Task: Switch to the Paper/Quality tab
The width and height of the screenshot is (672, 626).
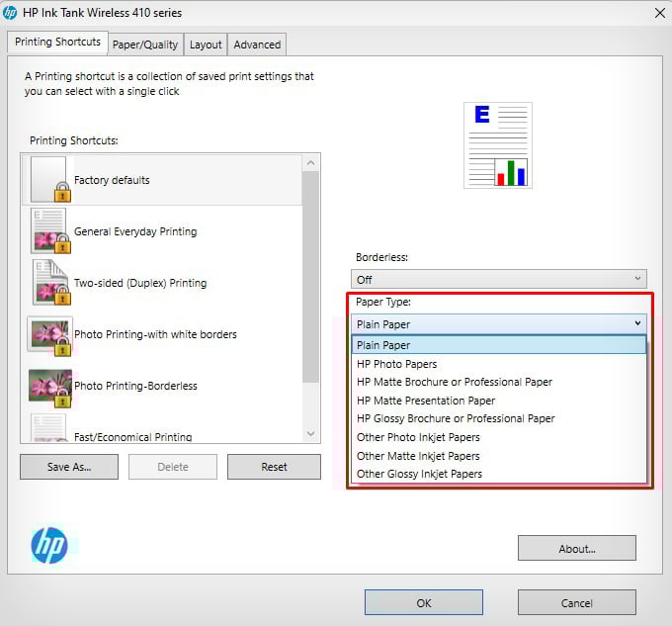Action: tap(145, 45)
